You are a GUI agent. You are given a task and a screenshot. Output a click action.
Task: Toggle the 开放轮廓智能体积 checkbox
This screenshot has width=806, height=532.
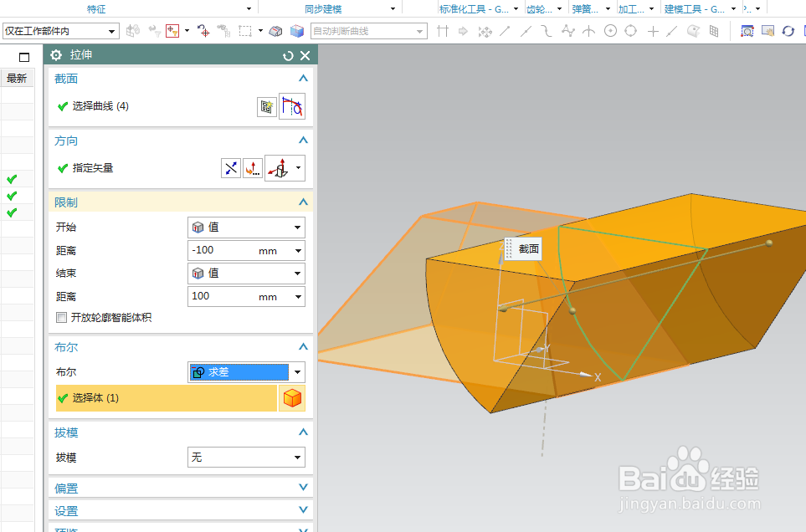click(62, 317)
